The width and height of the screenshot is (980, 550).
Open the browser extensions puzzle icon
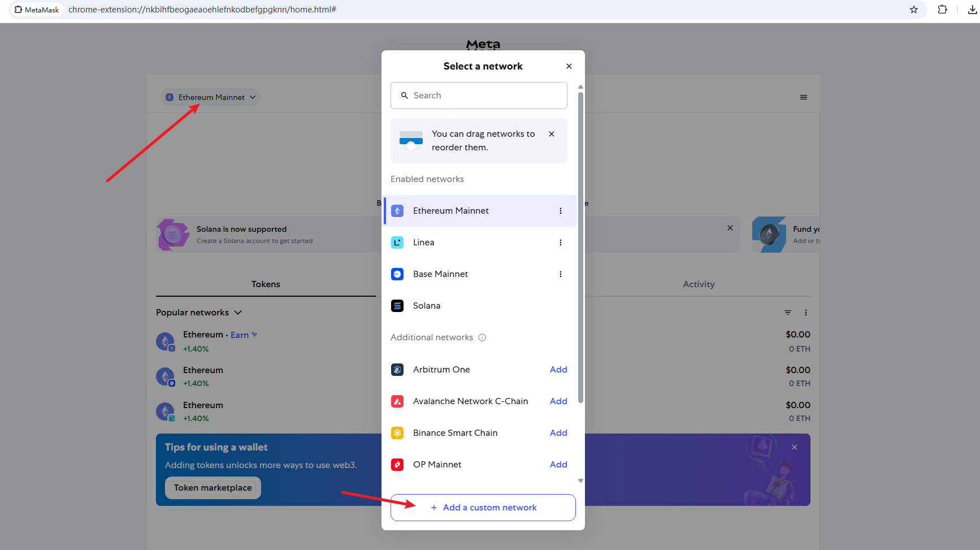(942, 10)
